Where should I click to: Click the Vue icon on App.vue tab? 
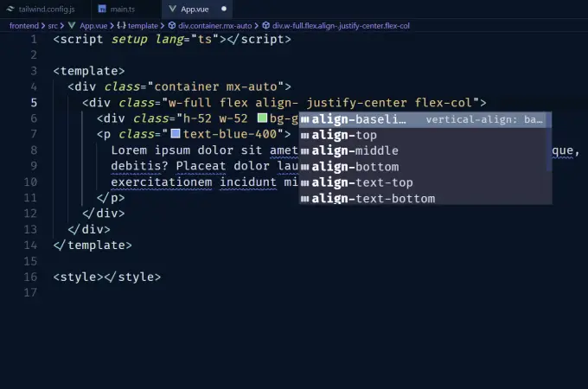point(171,9)
